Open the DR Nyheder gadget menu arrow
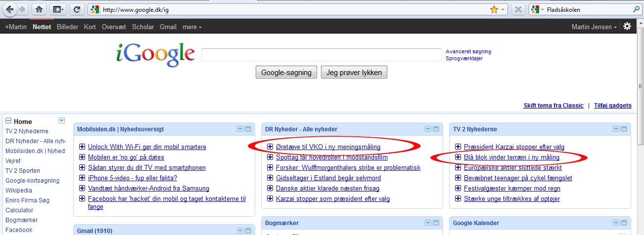The height and width of the screenshot is (235, 644). tap(428, 129)
